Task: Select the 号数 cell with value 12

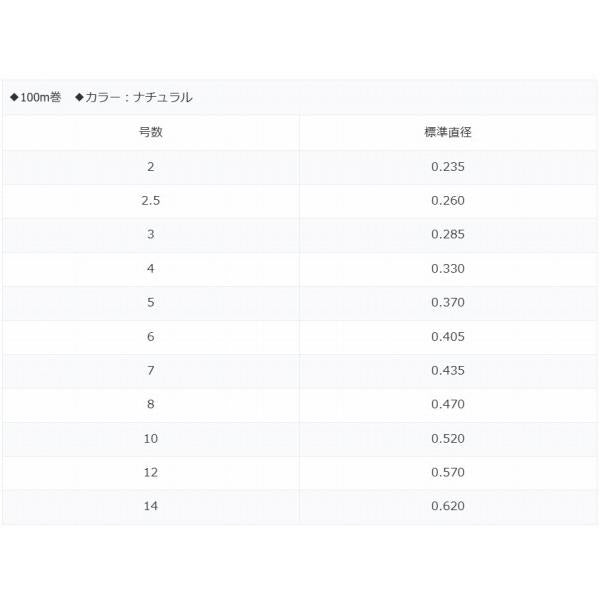Action: point(151,472)
